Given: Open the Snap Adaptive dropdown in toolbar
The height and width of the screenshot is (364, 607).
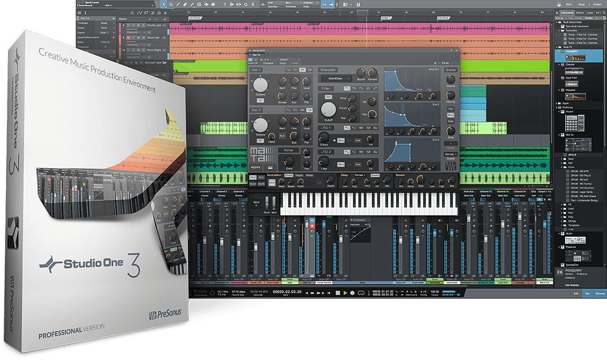Looking at the screenshot, I should pyautogui.click(x=310, y=3).
